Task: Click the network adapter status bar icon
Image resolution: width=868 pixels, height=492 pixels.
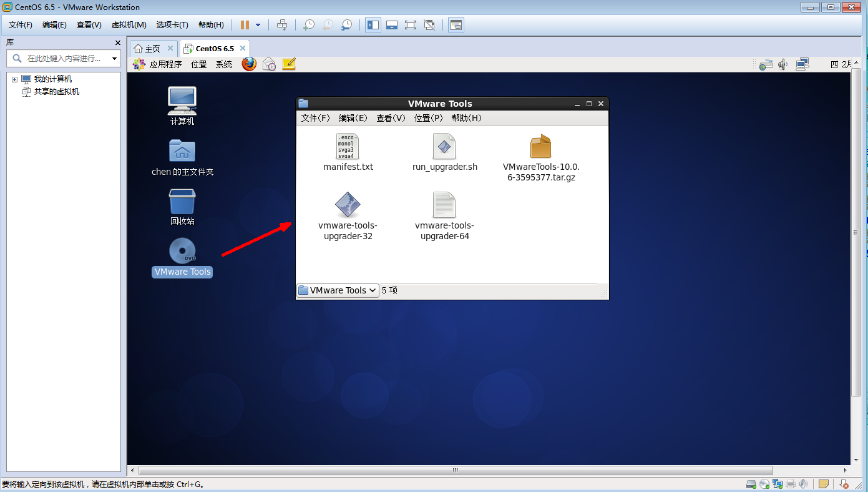Action: point(778,484)
